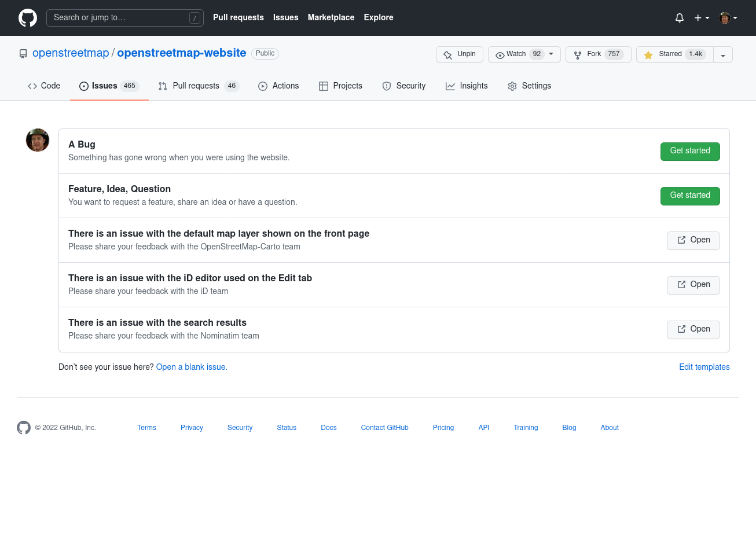Open the Blog footer link
The width and height of the screenshot is (756, 544).
(x=569, y=428)
